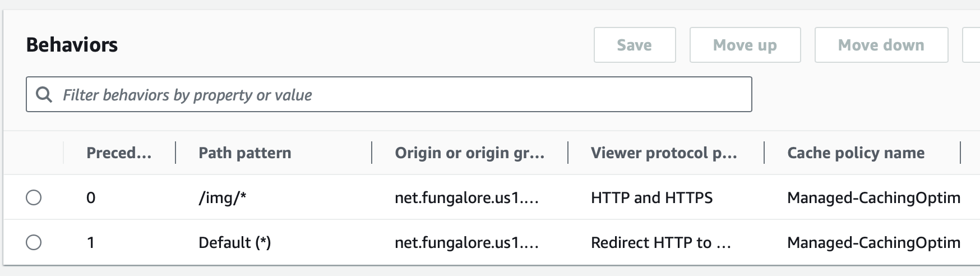The height and width of the screenshot is (276, 980).
Task: Click the /img/* path pattern cell
Action: [x=223, y=197]
